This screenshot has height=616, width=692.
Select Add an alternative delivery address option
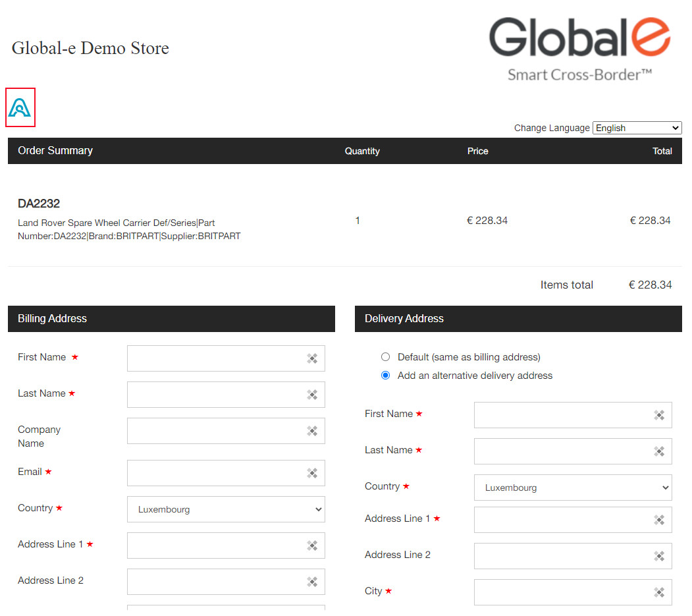(x=386, y=376)
